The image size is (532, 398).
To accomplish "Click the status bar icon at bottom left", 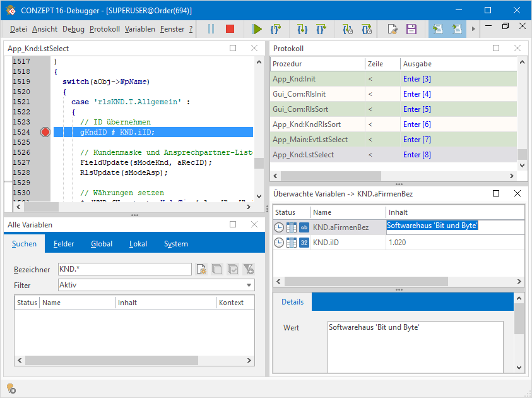I will pos(11,388).
